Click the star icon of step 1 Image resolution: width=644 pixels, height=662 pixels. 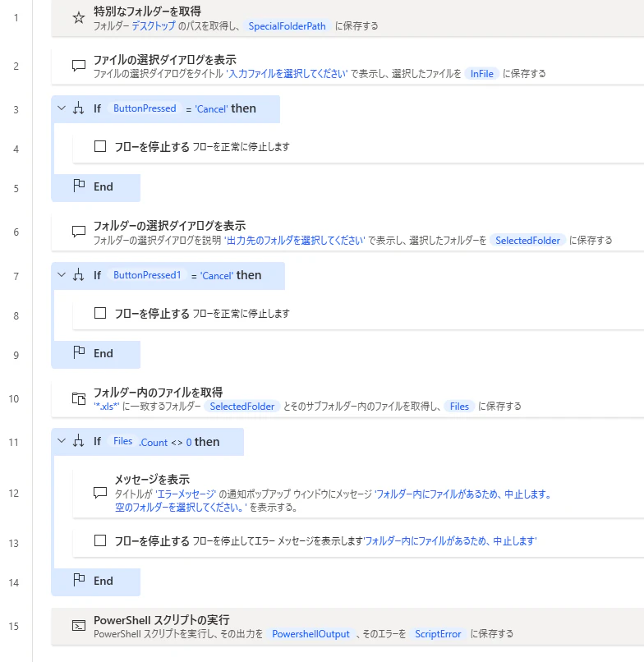click(79, 18)
